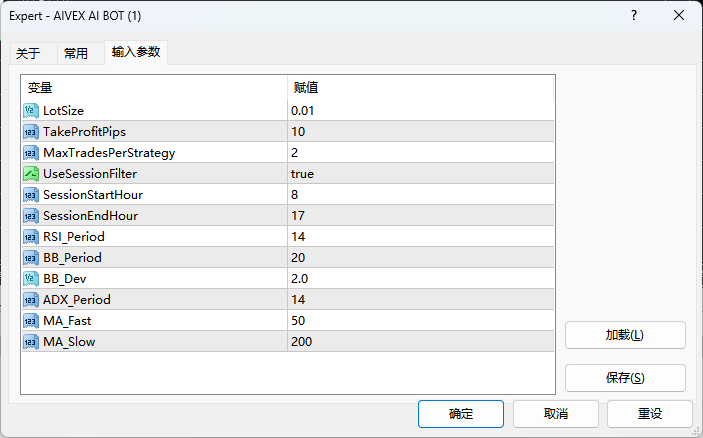Click the BB_Dev double type icon
The width and height of the screenshot is (703, 438).
[31, 278]
